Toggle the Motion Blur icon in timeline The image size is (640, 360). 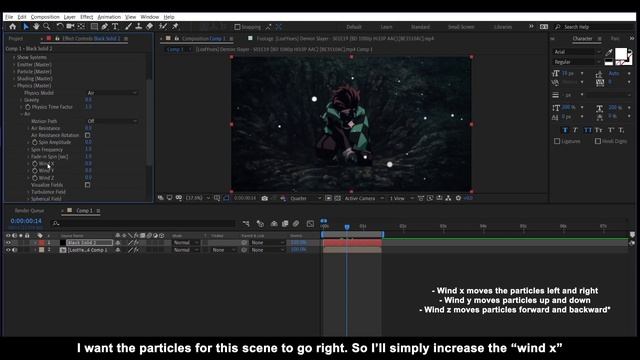click(x=296, y=224)
